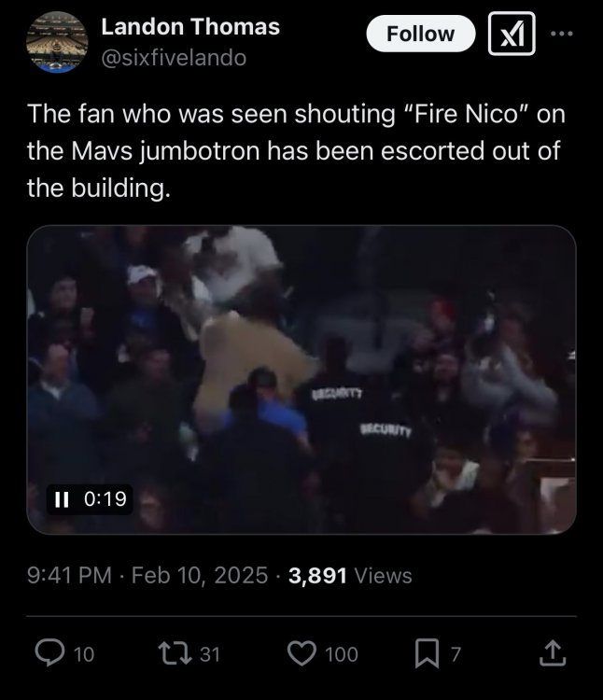Open the share post icon
This screenshot has width=603, height=700.
552,654
